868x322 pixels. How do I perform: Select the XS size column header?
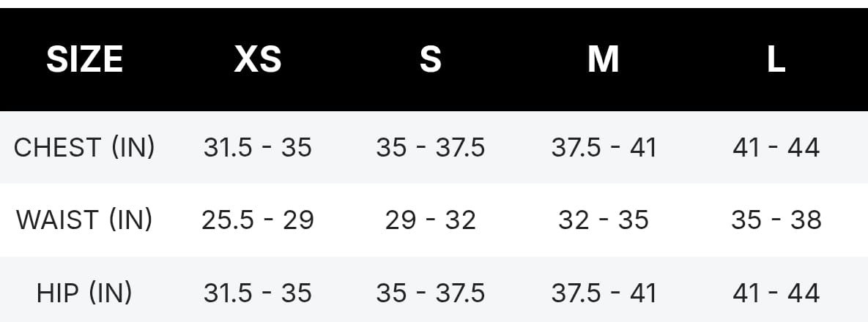point(258,59)
